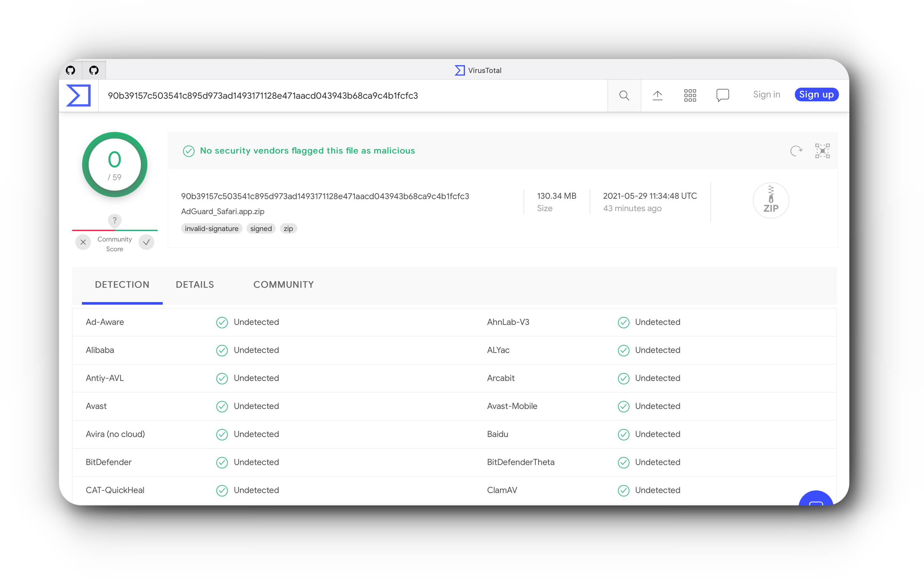924x580 pixels.
Task: Click the community score question mark
Action: click(x=115, y=220)
